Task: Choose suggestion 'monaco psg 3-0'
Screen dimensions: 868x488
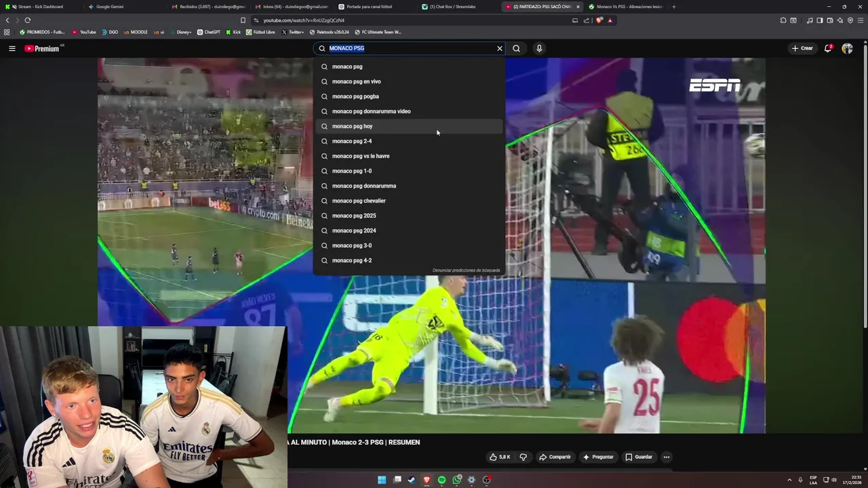Action: (409, 245)
